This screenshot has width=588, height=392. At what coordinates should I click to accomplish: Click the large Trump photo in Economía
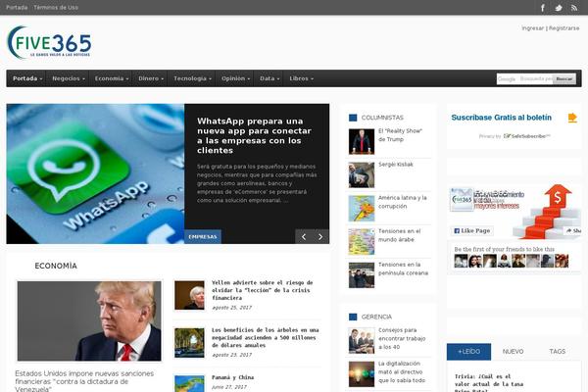[x=89, y=321]
